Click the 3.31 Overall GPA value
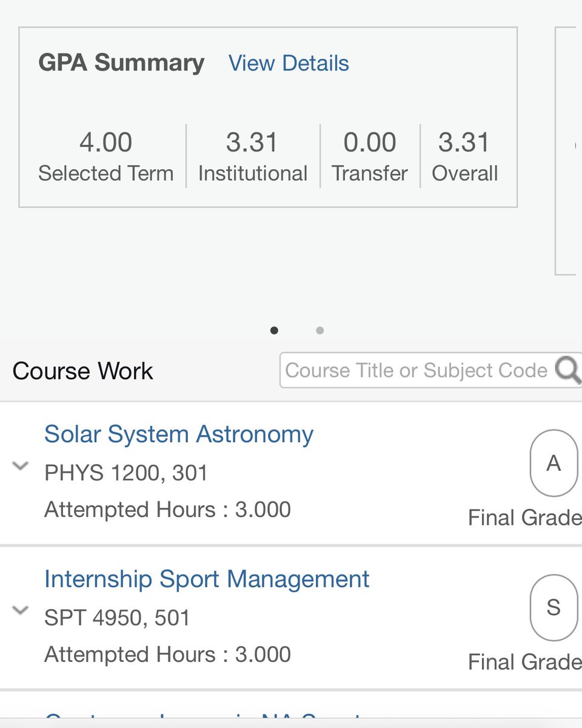Screen dimensions: 582x728 (464, 143)
